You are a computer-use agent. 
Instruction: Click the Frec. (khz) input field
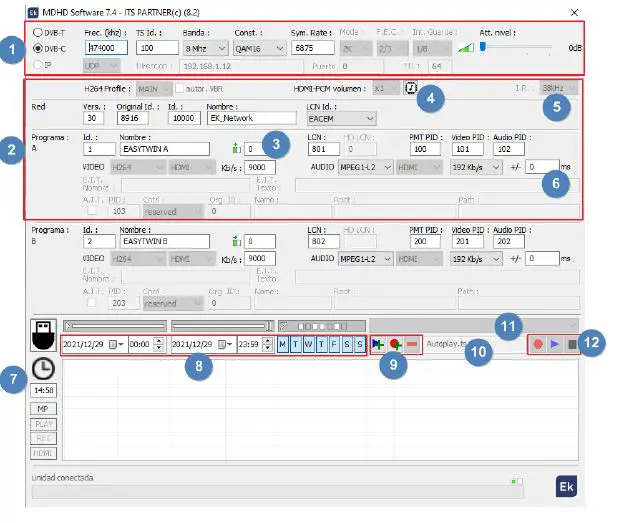pos(106,48)
